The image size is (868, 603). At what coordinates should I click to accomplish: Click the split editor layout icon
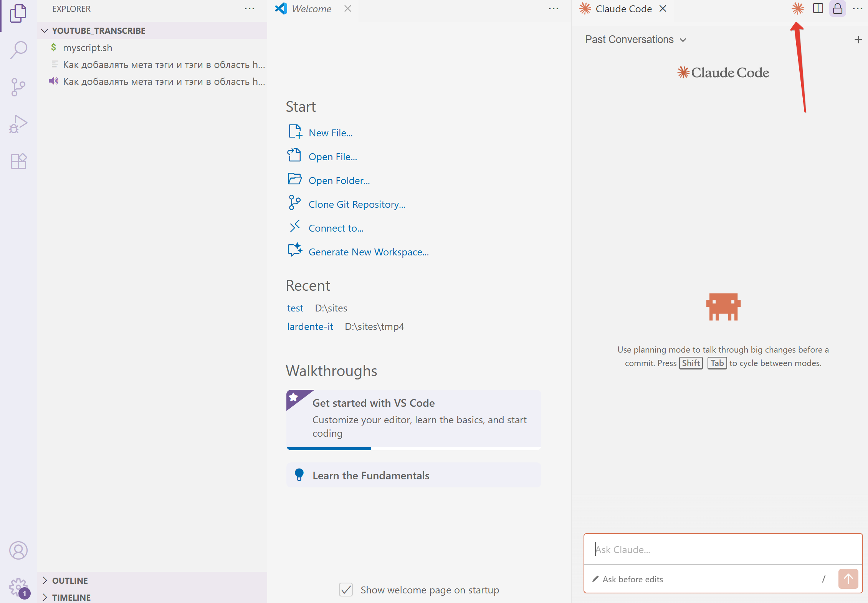pos(818,8)
